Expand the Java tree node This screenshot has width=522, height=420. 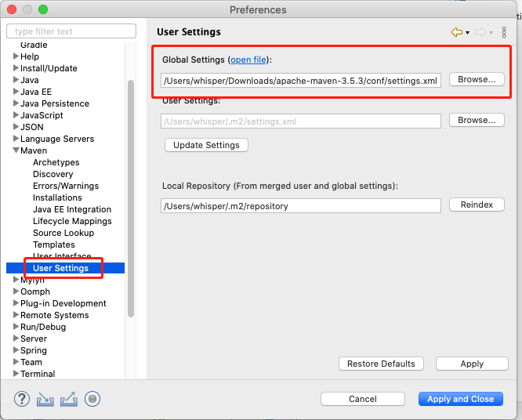(x=16, y=80)
